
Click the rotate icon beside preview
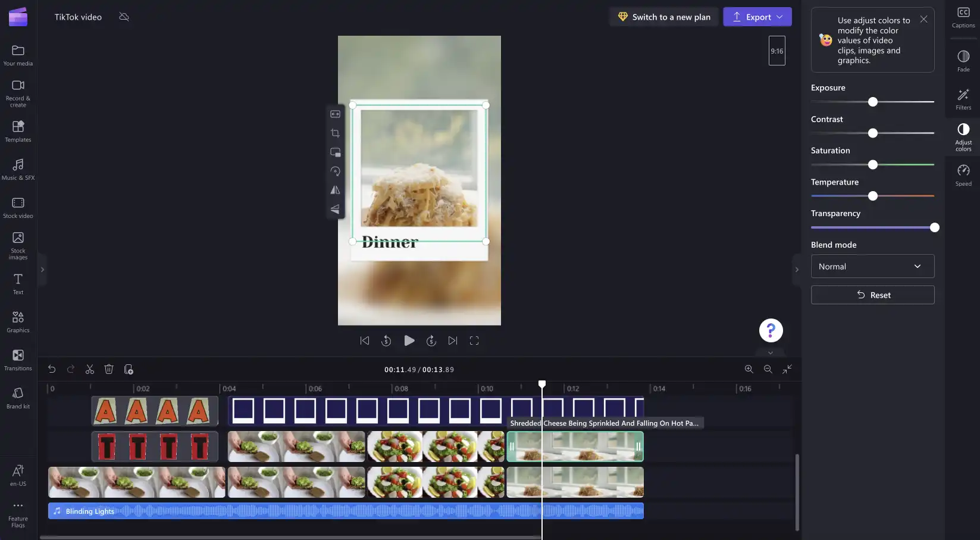tap(336, 171)
